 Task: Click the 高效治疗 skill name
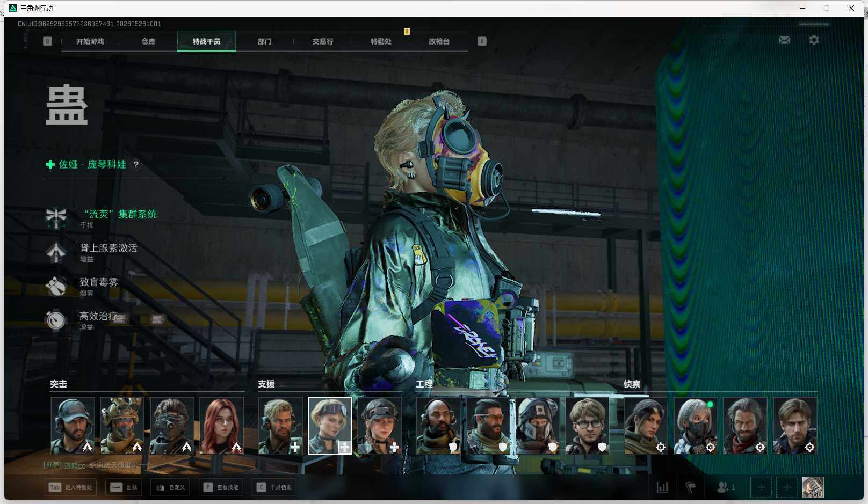(x=99, y=316)
